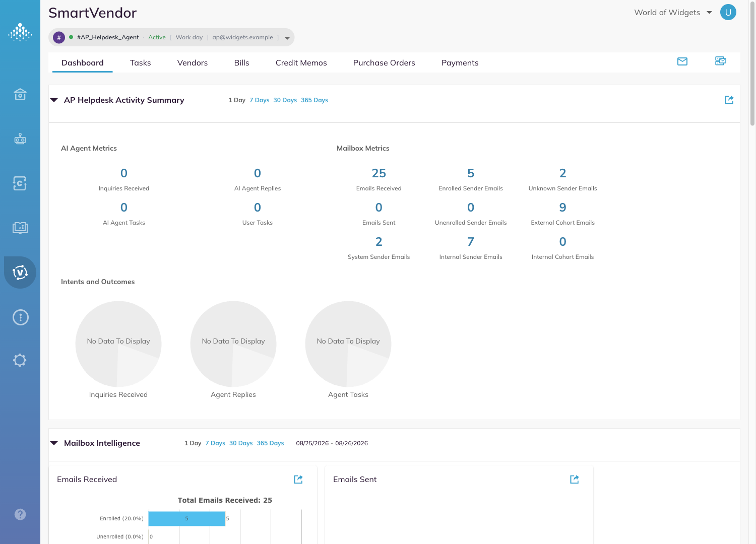
Task: Open the alert exclamation icon in sidebar
Action: pyautogui.click(x=20, y=317)
